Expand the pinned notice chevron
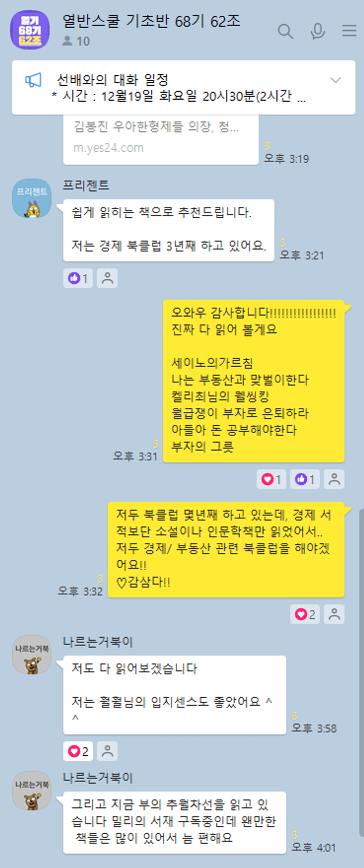This screenshot has height=868, width=364. pos(336,80)
